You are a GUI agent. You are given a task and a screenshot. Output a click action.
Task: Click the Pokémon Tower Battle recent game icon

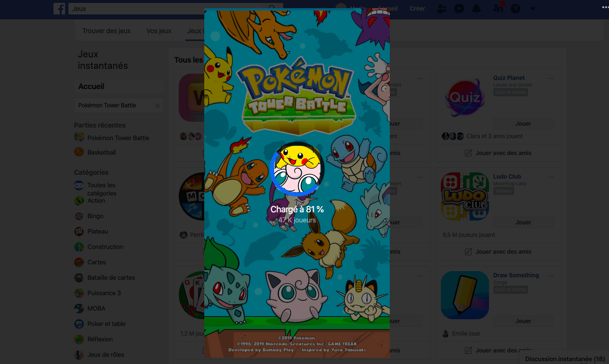[x=79, y=137]
